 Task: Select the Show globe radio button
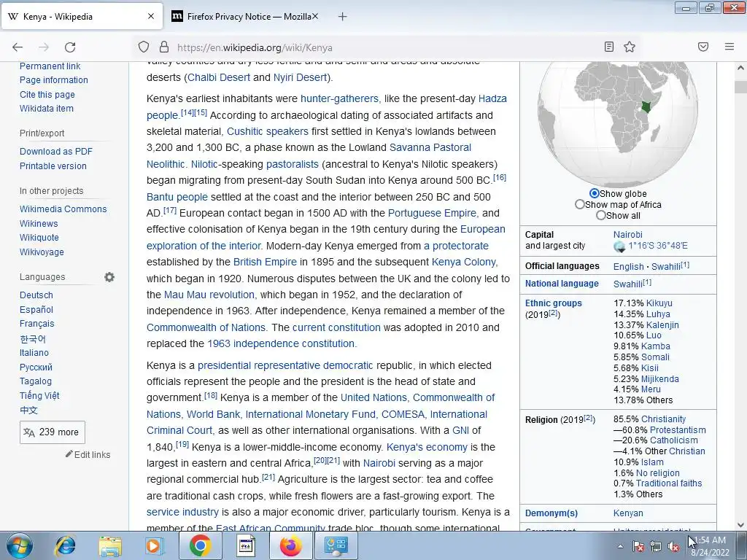click(x=594, y=193)
